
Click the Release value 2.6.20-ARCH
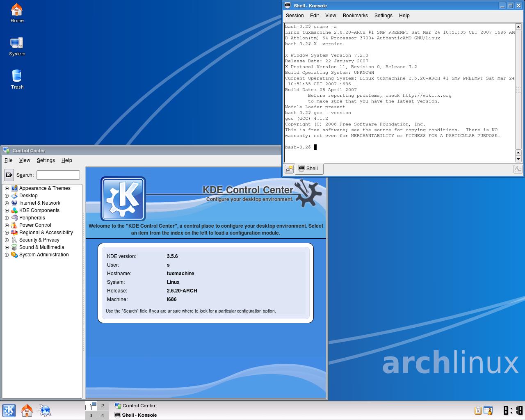tap(182, 291)
